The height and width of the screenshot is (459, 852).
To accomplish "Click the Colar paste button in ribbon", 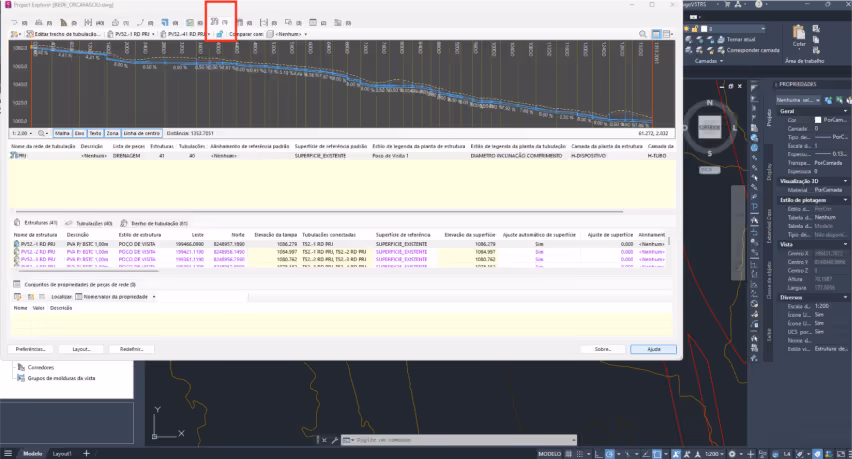I will pyautogui.click(x=799, y=36).
